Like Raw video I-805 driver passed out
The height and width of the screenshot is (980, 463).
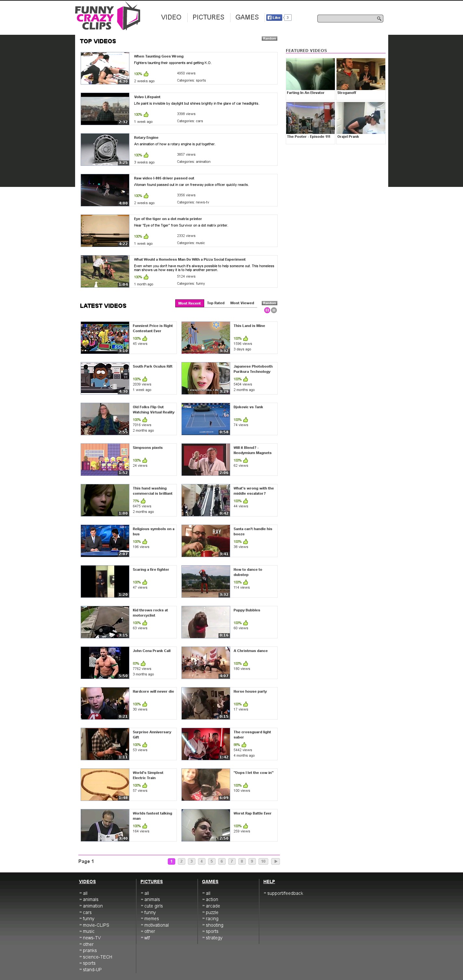[x=146, y=196]
